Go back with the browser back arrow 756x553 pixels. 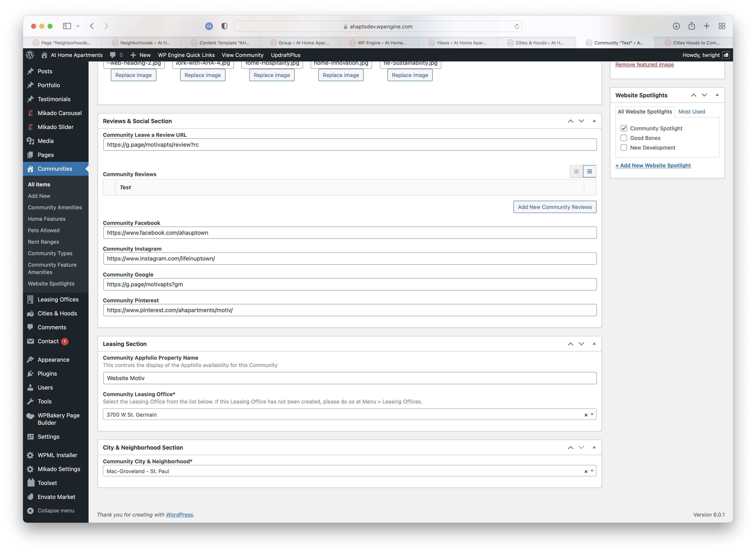[92, 26]
